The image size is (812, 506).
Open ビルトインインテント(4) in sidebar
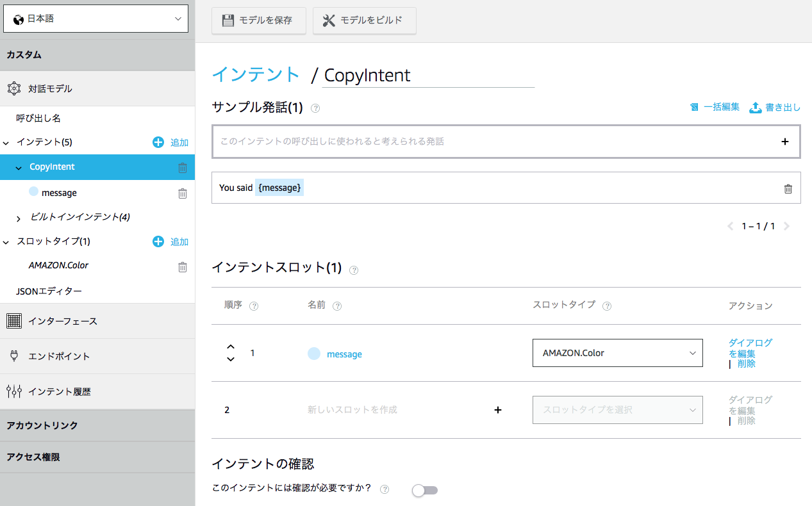tap(80, 217)
